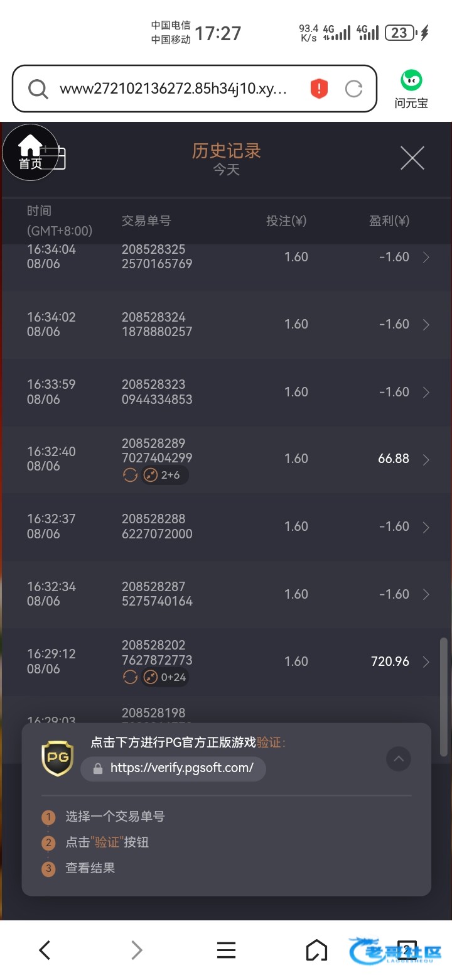Collapse the PG verification panel chevron
This screenshot has width=452, height=980.
(398, 758)
